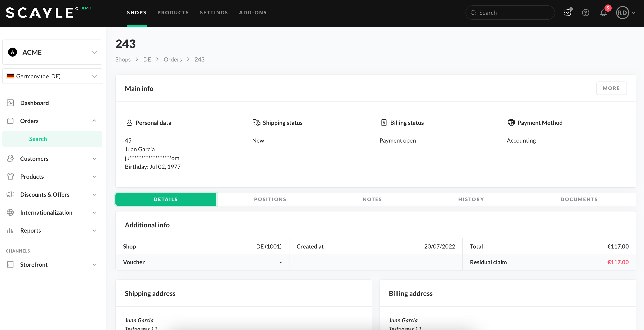Image resolution: width=644 pixels, height=330 pixels.
Task: Click the payment method shield icon
Action: 511,123
